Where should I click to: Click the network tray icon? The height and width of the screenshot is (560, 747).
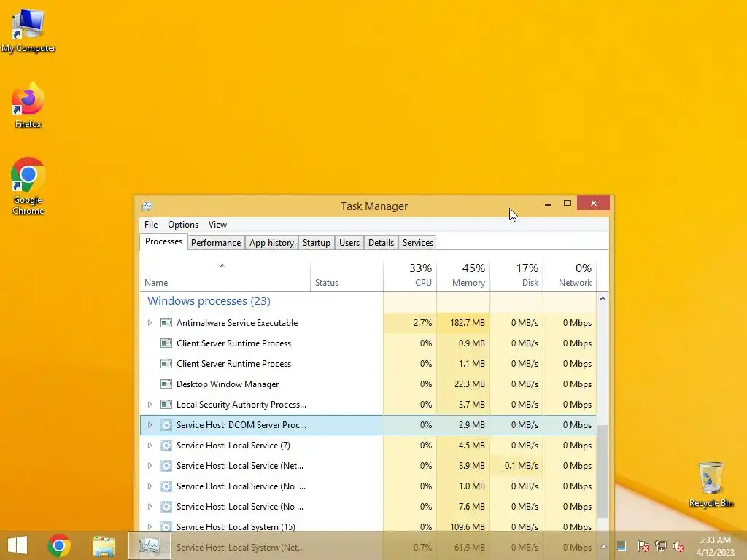click(x=661, y=546)
